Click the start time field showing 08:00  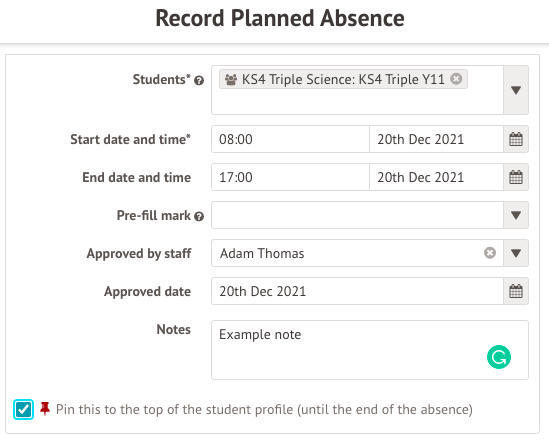coord(290,139)
